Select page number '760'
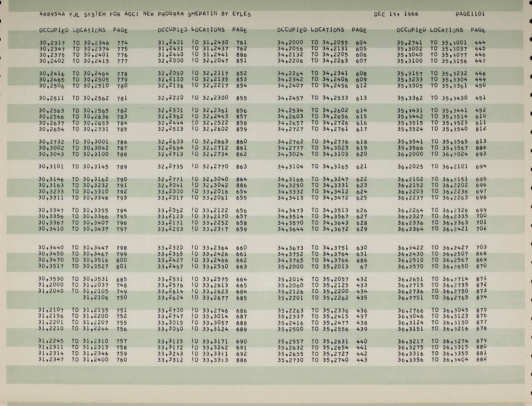 click(x=122, y=360)
